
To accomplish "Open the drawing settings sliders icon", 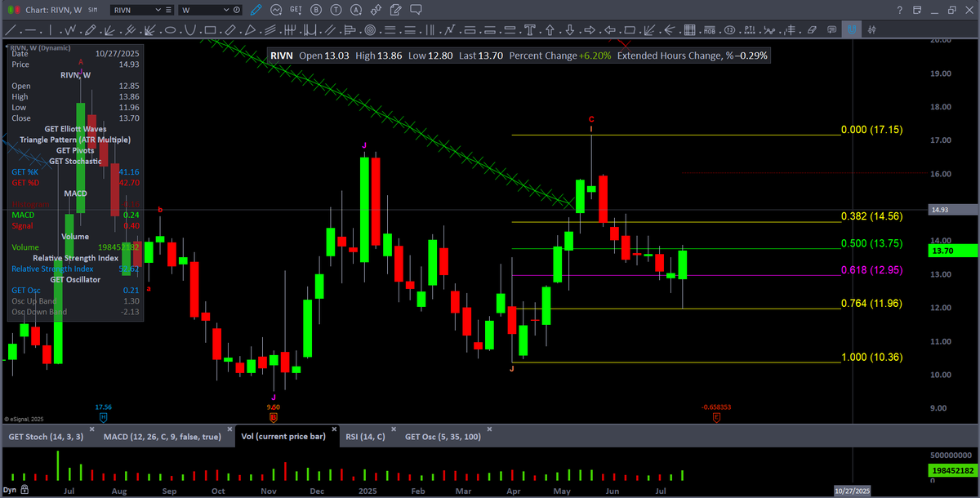I will pyautogui.click(x=872, y=30).
